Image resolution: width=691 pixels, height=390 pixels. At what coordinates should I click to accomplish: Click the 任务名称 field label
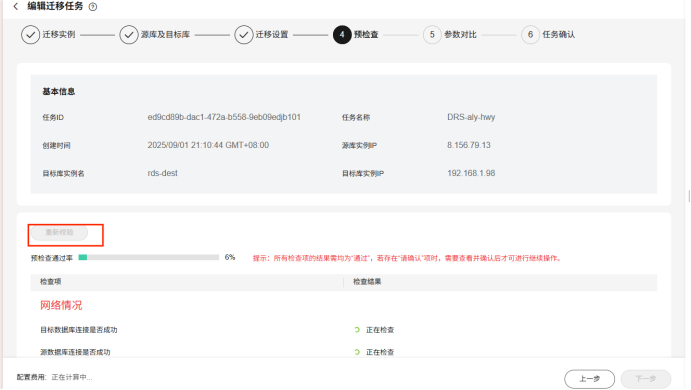coord(356,118)
